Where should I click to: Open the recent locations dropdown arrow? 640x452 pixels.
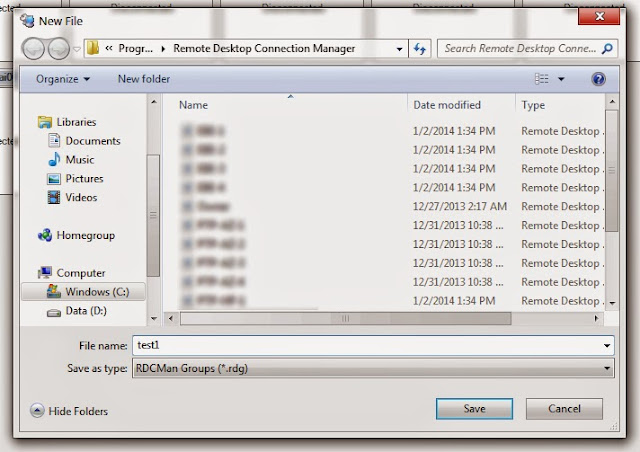tap(77, 49)
